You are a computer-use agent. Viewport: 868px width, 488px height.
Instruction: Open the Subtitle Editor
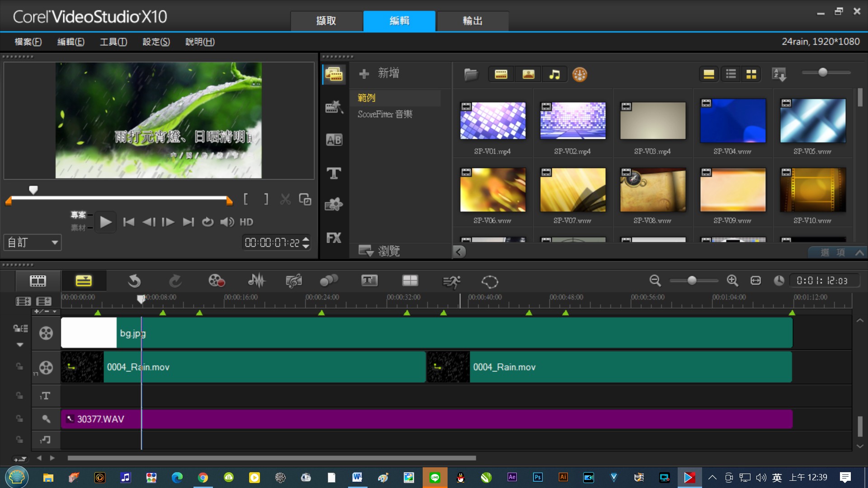[x=369, y=281]
